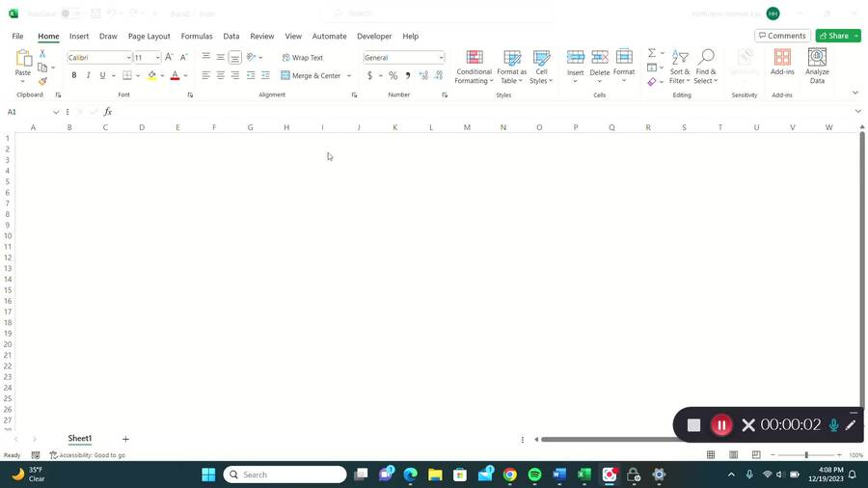This screenshot has height=488, width=868.
Task: Expand the formula bar chevron
Action: pos(858,112)
